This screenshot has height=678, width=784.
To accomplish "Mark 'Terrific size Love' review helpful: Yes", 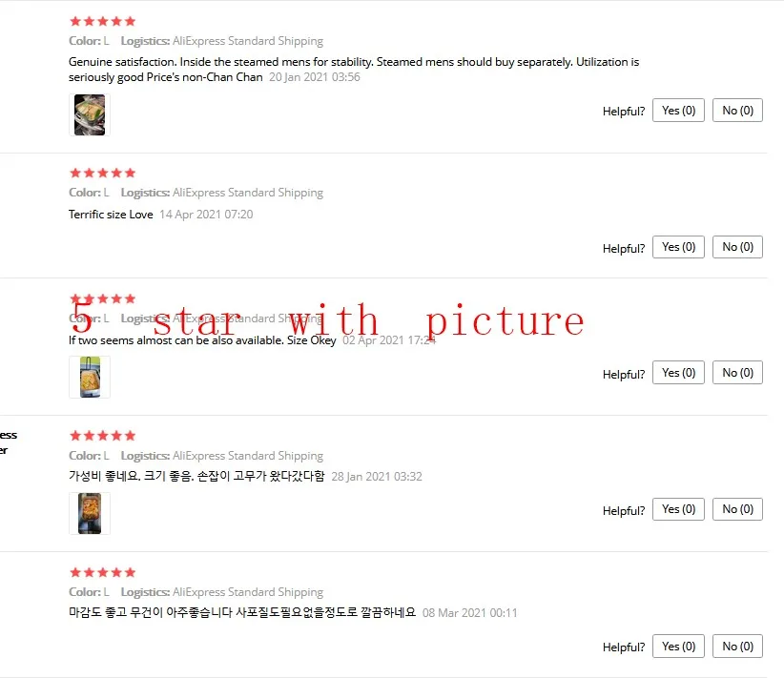I will pyautogui.click(x=678, y=247).
